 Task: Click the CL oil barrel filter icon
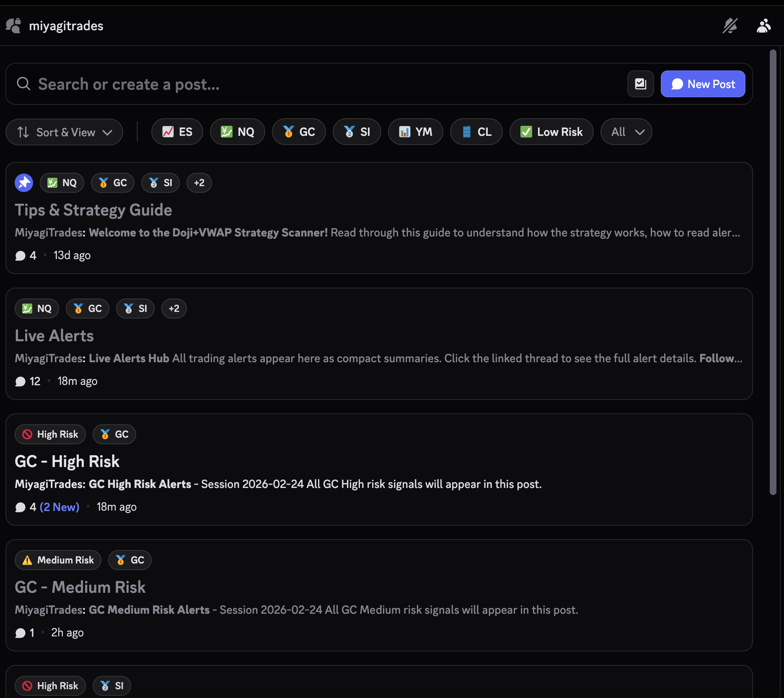pyautogui.click(x=476, y=132)
